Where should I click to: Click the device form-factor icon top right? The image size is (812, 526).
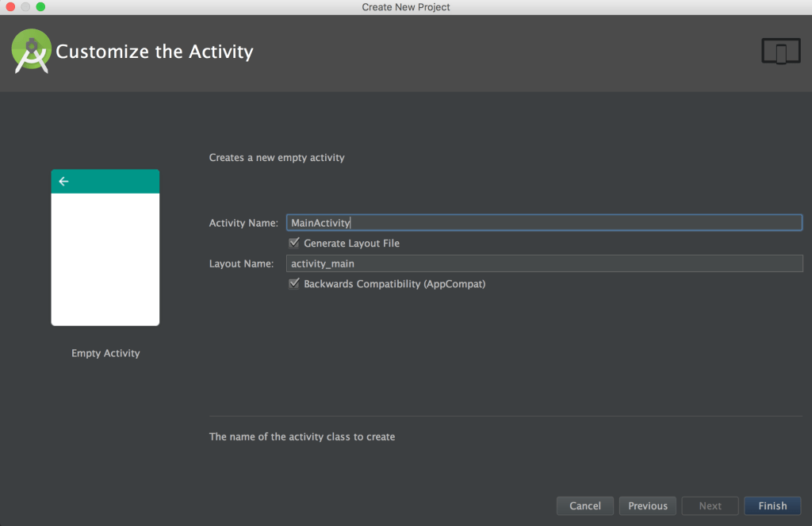[x=780, y=50]
